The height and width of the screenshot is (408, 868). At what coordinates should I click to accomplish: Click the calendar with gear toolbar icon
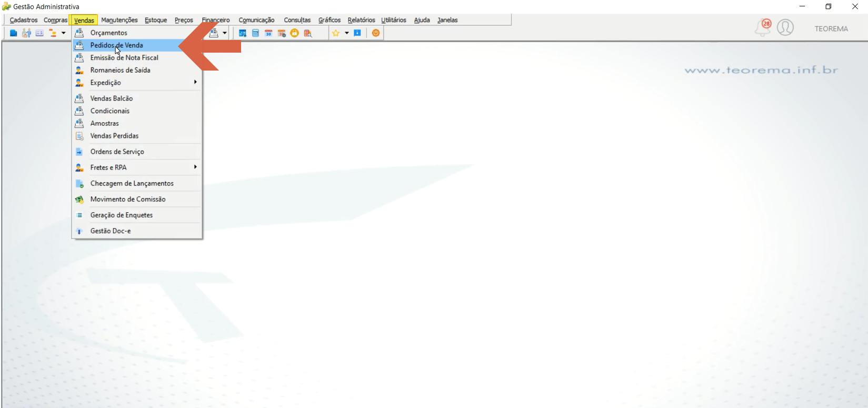[282, 33]
